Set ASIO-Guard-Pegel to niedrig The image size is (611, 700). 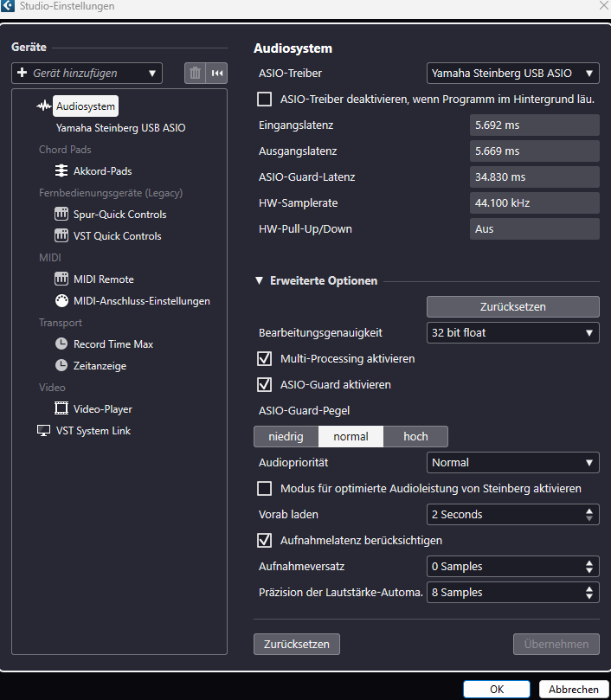click(x=286, y=437)
